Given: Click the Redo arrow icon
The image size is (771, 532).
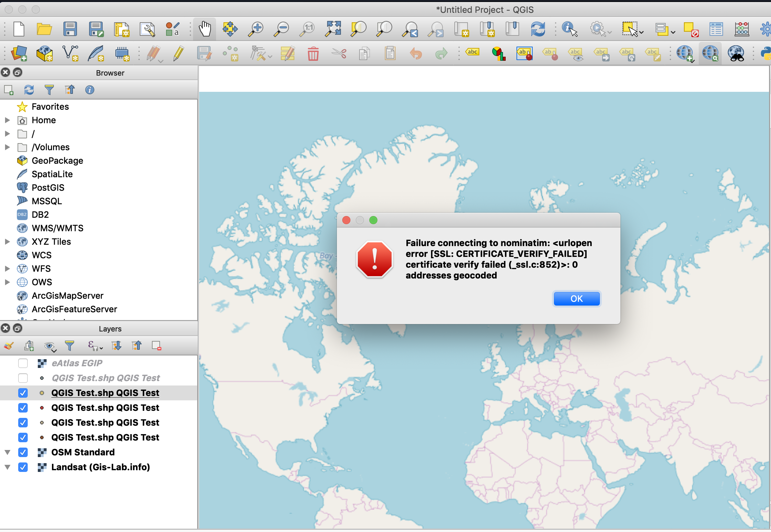Looking at the screenshot, I should [441, 53].
